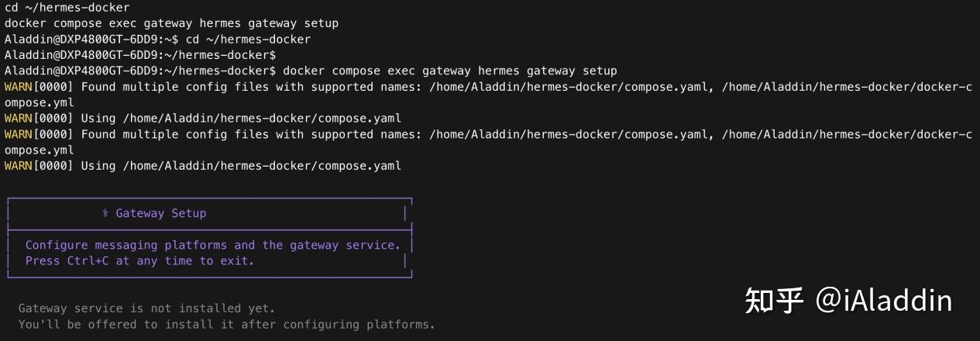Click the @iAladdin watermark text
The height and width of the screenshot is (341, 980).
coord(883,300)
